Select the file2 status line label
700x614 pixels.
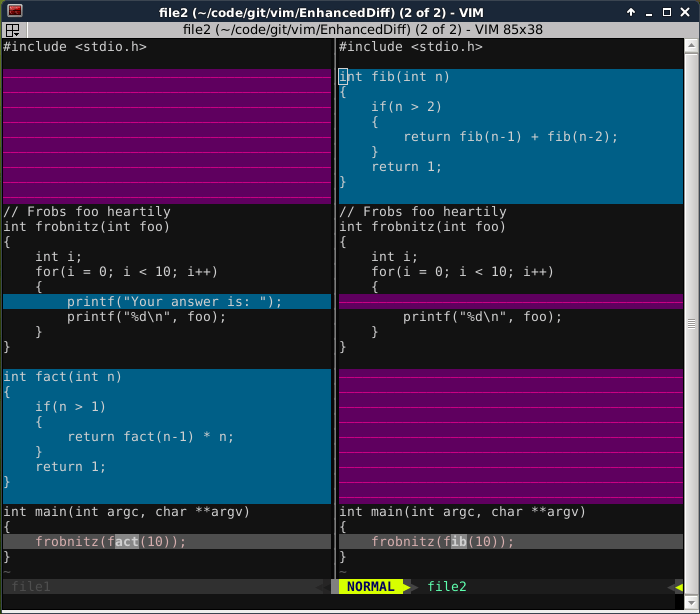(x=447, y=586)
